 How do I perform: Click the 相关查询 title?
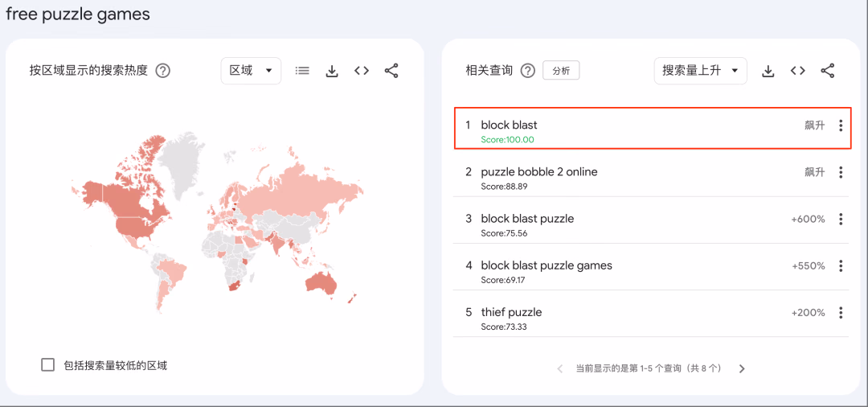coord(489,71)
